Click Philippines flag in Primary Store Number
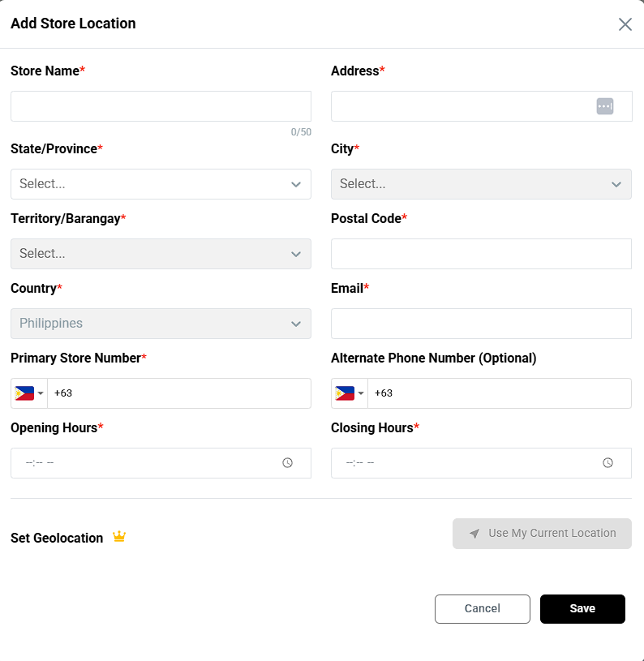The width and height of the screenshot is (644, 661). point(25,393)
